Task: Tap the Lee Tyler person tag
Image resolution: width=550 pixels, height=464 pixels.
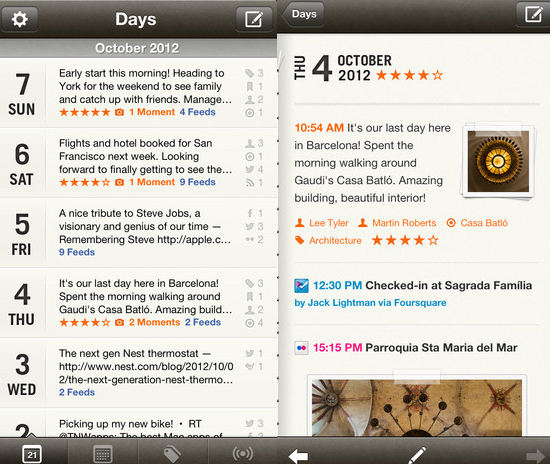Action: [322, 223]
